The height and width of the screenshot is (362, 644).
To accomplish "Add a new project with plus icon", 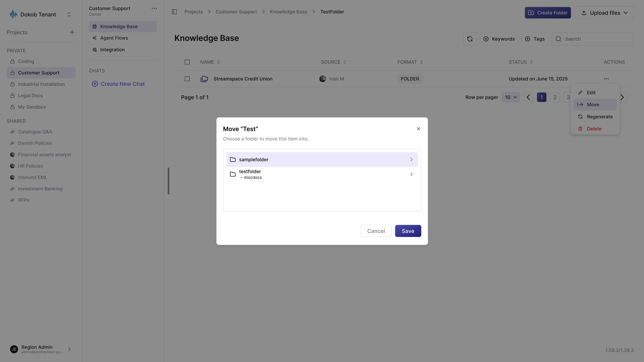I will coord(72,32).
